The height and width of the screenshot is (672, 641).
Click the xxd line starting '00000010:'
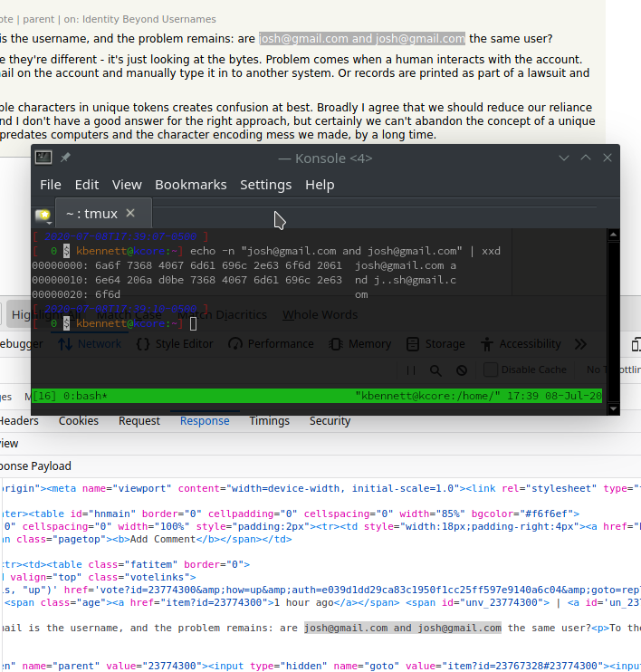[244, 280]
